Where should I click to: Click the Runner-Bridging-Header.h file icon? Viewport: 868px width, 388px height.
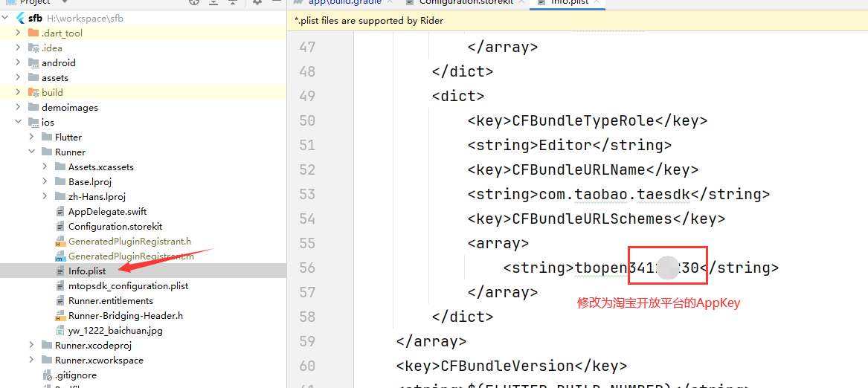(x=60, y=316)
